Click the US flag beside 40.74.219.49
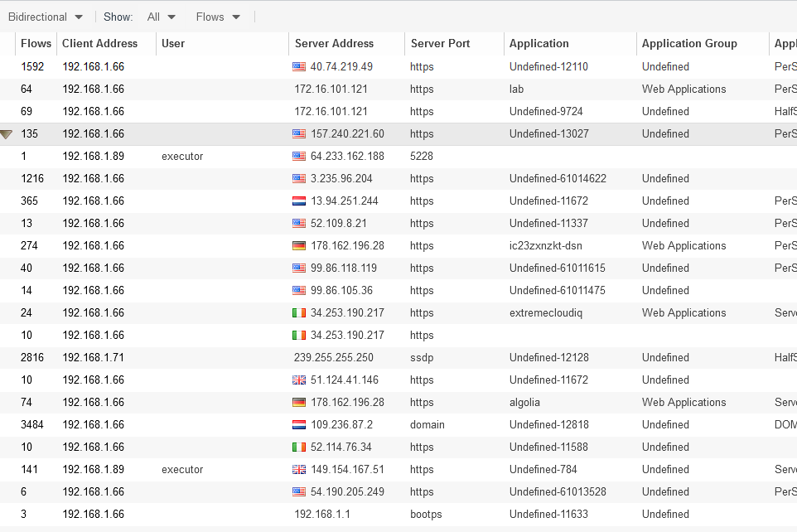 point(299,67)
